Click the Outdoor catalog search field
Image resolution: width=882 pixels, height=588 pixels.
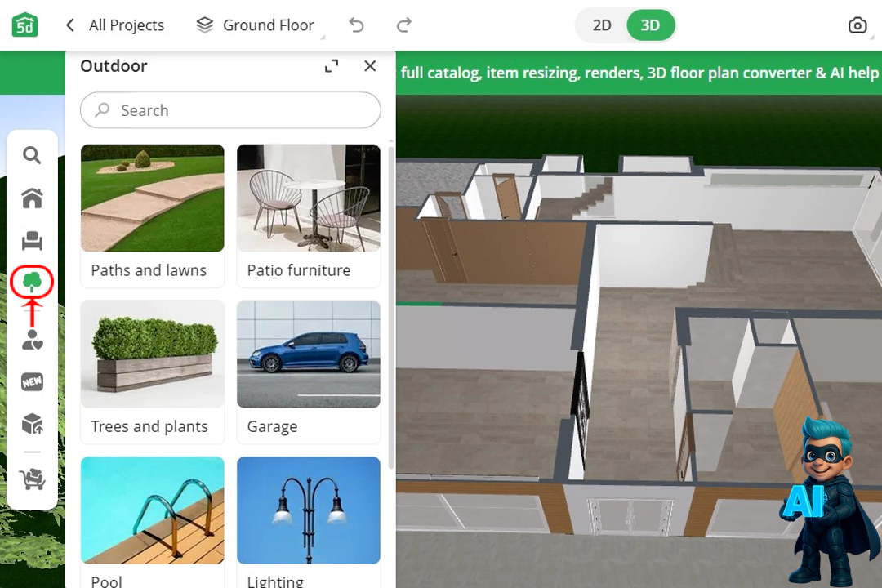[230, 110]
